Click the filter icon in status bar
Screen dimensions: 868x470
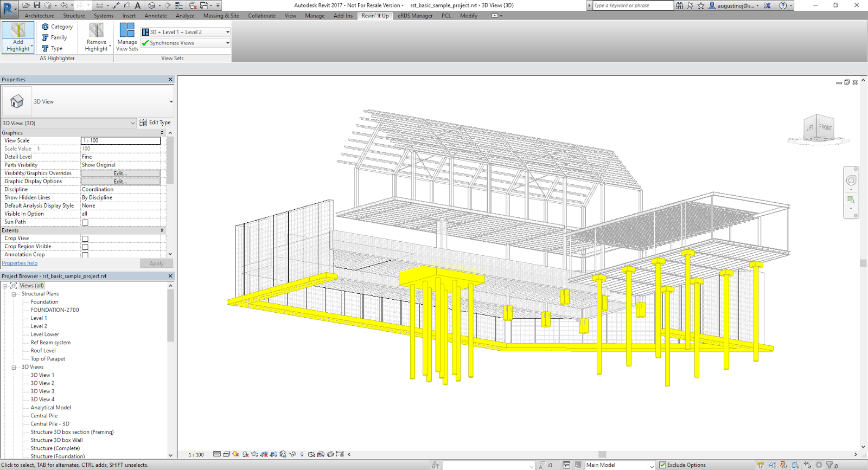[x=829, y=465]
